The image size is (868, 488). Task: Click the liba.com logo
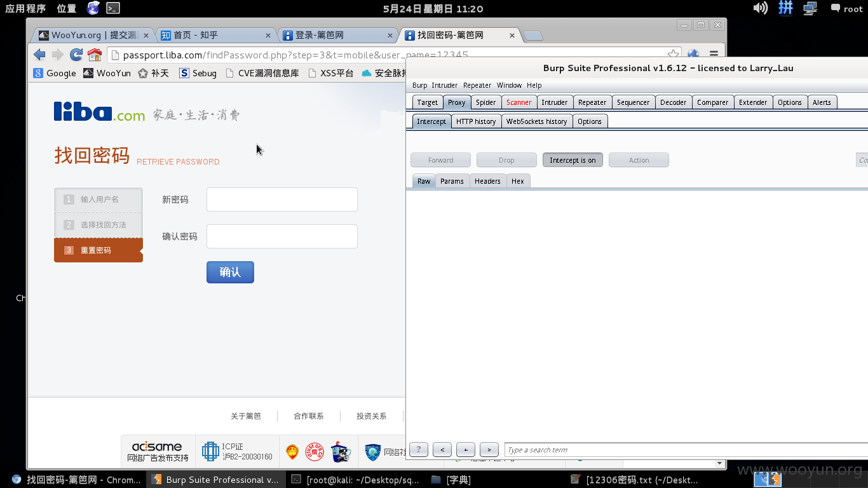100,112
